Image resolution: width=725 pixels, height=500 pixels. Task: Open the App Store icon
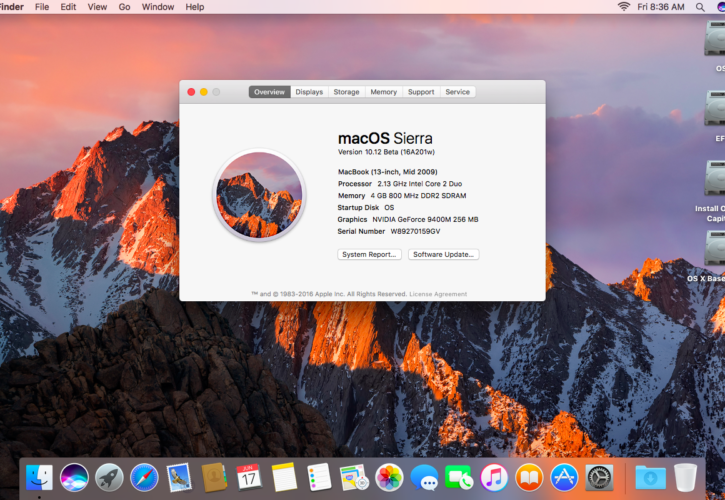tap(564, 477)
